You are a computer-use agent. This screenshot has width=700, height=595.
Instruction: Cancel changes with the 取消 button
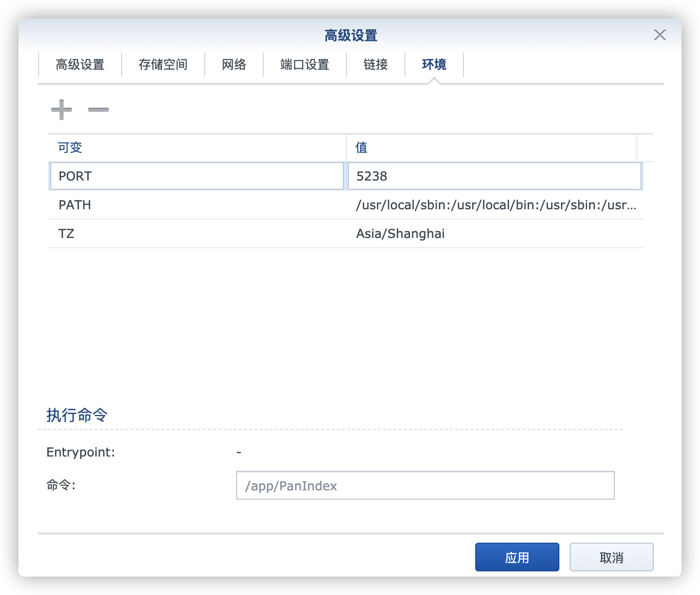[611, 557]
